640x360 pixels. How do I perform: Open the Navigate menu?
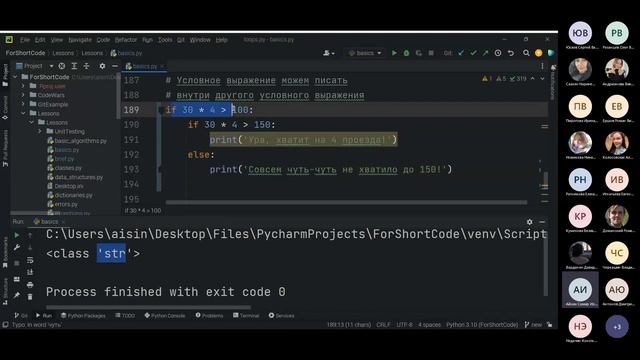pyautogui.click(x=80, y=40)
